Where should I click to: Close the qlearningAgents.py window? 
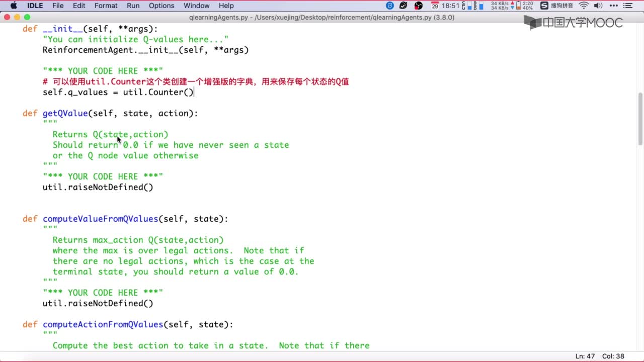point(7,17)
